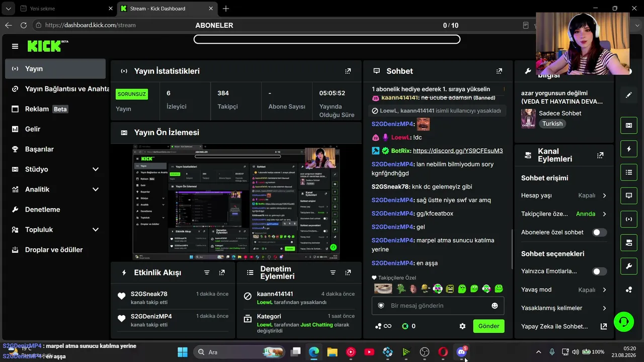The height and width of the screenshot is (362, 644).
Task: Click the green Kicks balance icon
Action: point(405,326)
